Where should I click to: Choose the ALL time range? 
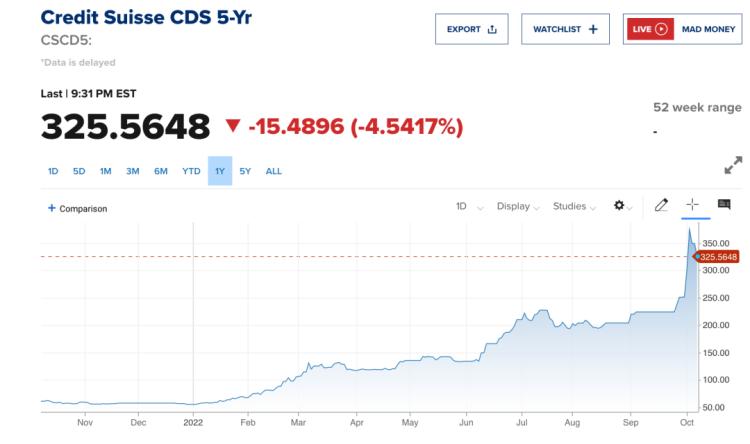(273, 171)
